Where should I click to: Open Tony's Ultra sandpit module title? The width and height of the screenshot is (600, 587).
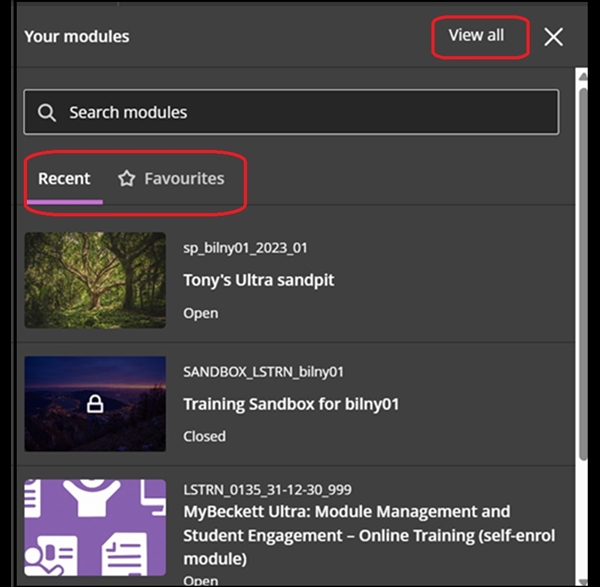(259, 280)
